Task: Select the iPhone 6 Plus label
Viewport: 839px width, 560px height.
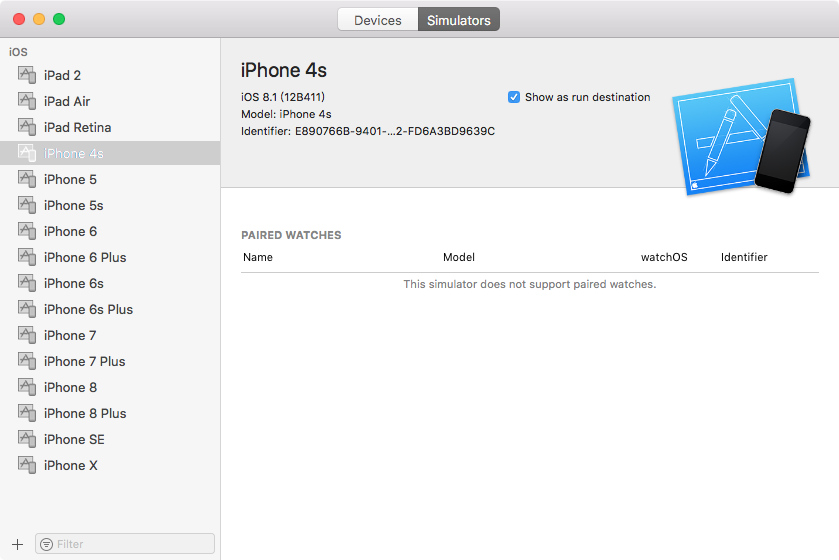Action: click(85, 257)
